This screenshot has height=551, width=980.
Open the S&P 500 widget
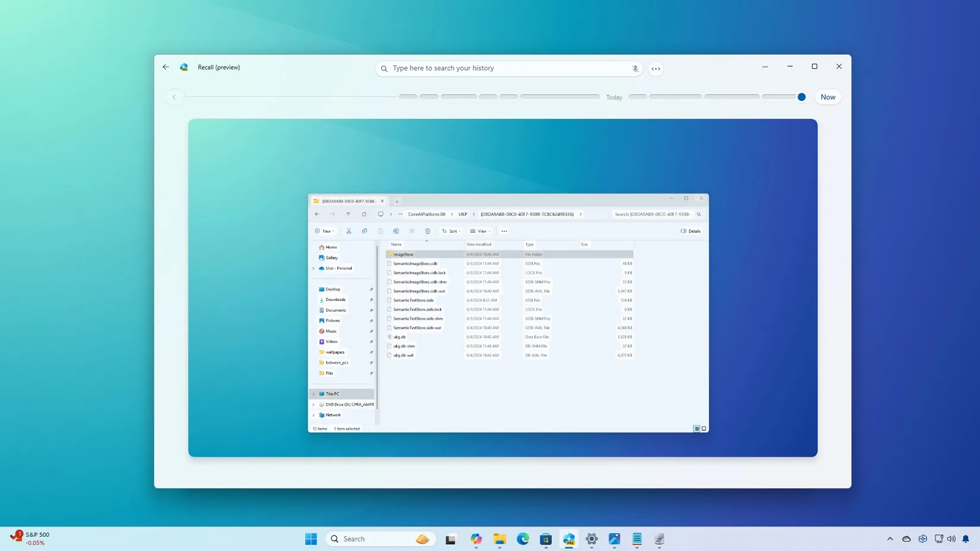click(30, 539)
